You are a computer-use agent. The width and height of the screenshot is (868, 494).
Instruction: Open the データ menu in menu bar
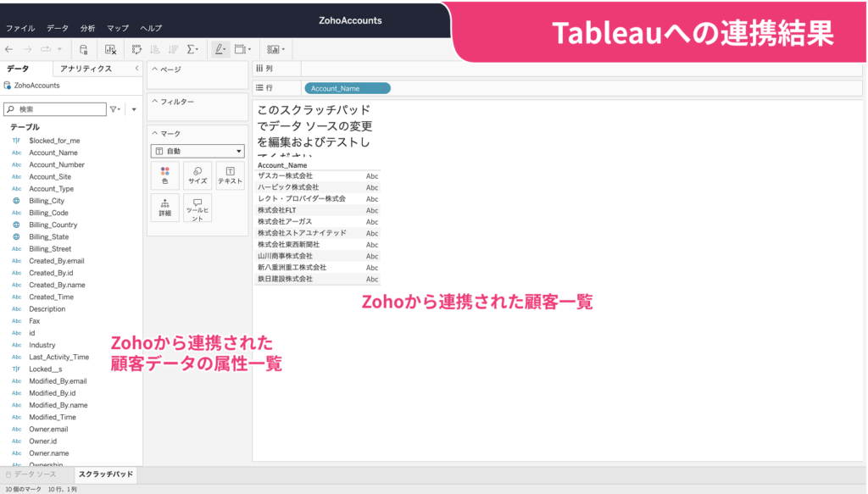click(58, 28)
